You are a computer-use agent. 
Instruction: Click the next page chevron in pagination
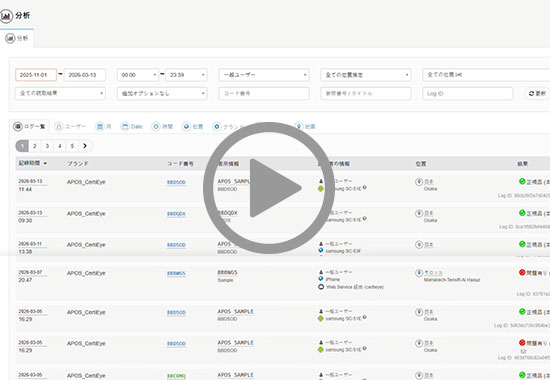(x=85, y=146)
